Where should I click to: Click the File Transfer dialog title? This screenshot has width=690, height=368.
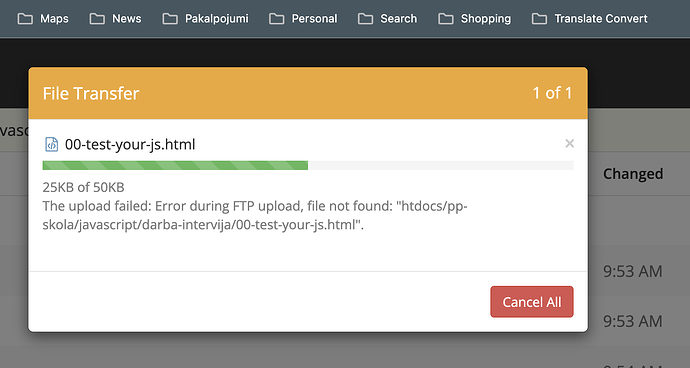click(91, 93)
